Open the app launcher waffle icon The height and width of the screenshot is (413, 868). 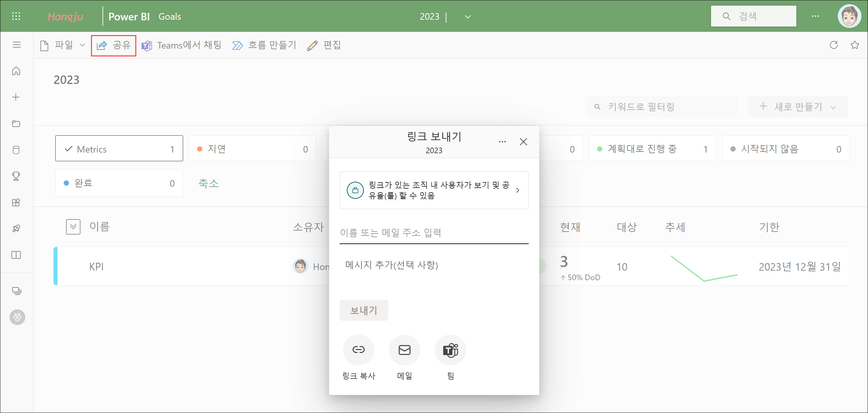tap(16, 16)
